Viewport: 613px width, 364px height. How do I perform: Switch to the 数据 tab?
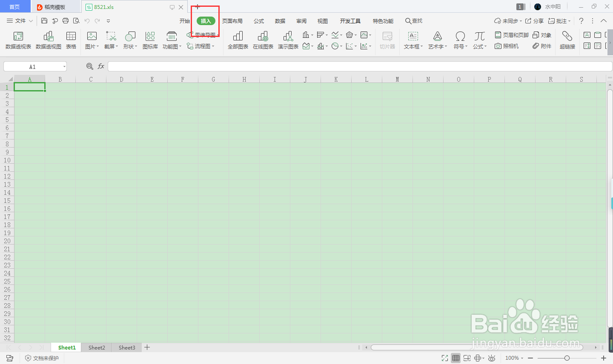[280, 21]
